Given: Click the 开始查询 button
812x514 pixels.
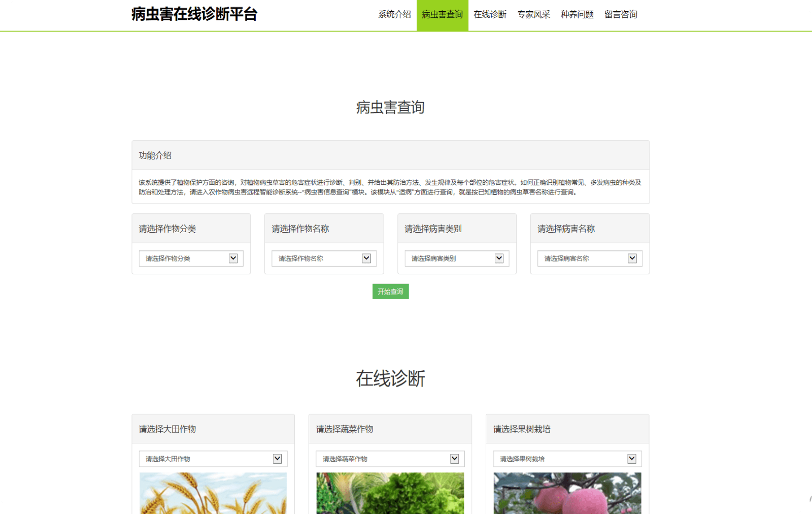Looking at the screenshot, I should click(x=391, y=292).
